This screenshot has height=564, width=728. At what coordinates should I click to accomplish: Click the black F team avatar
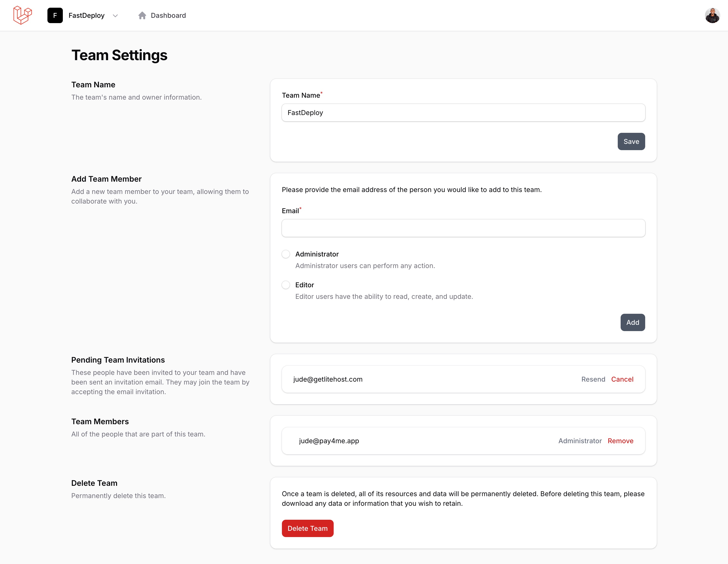coord(55,15)
